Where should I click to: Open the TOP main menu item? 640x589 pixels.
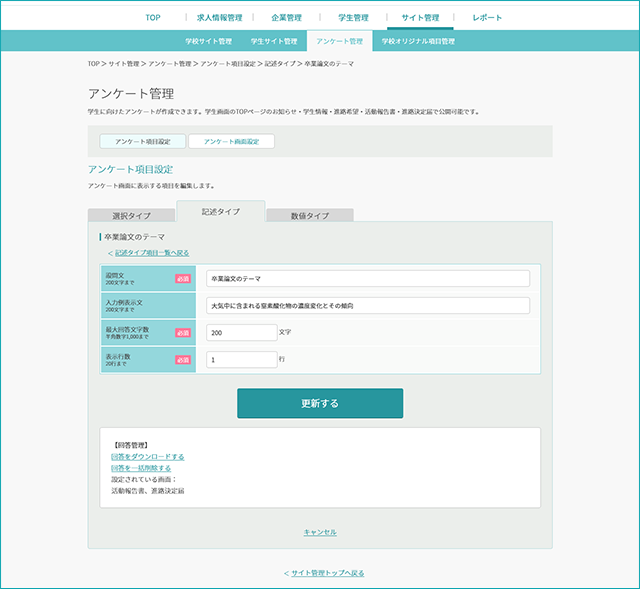(x=153, y=18)
